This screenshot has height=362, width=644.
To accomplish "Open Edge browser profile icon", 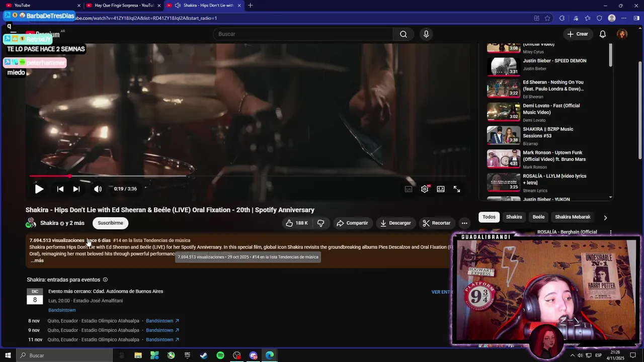I will [x=612, y=18].
